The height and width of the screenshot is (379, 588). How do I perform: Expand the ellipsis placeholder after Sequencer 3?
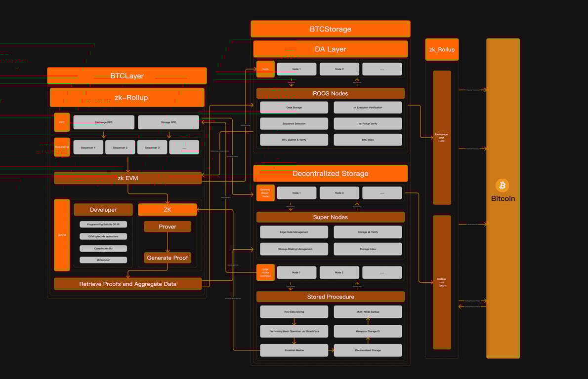coord(184,147)
